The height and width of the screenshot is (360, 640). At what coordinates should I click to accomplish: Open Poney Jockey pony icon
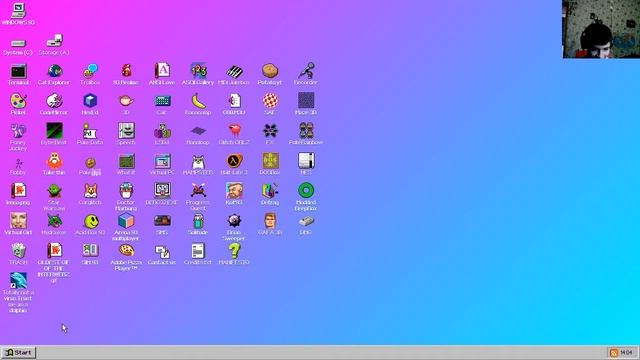click(x=18, y=131)
